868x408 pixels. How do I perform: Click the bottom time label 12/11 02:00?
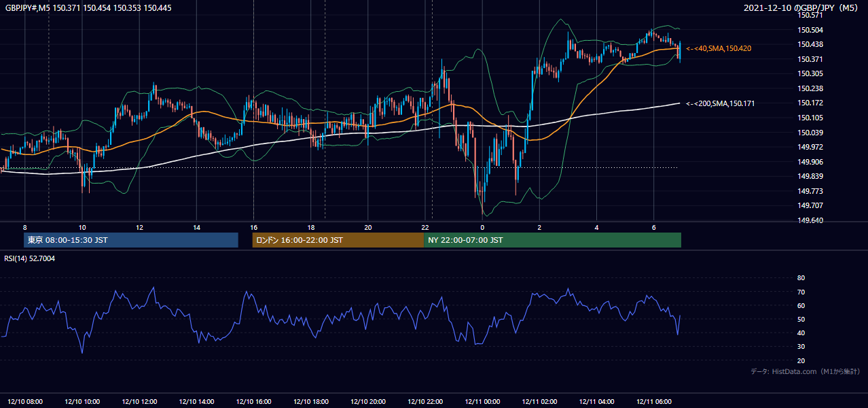(x=540, y=402)
